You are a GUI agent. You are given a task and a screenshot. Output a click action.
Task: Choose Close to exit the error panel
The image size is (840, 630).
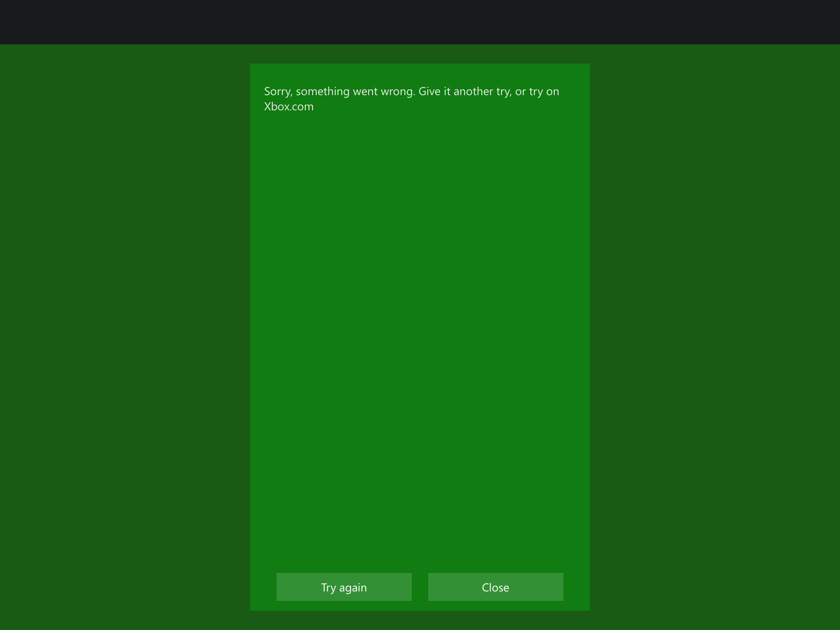tap(495, 587)
